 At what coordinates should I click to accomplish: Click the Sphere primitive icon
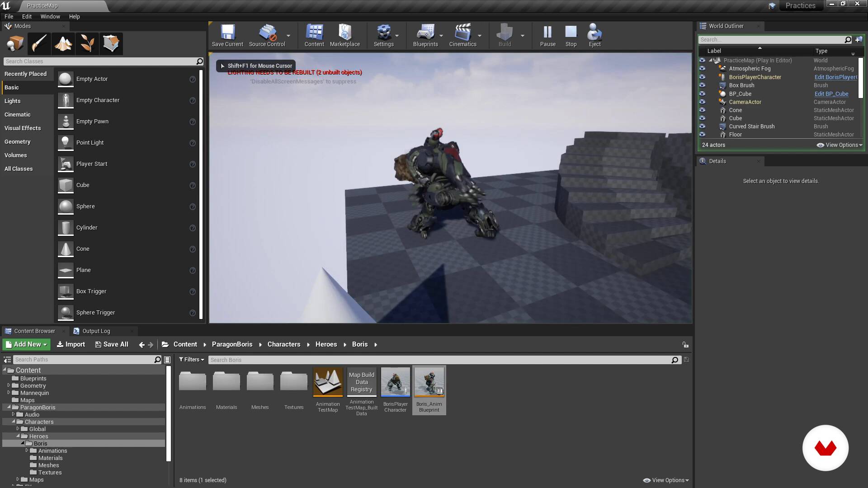(66, 206)
